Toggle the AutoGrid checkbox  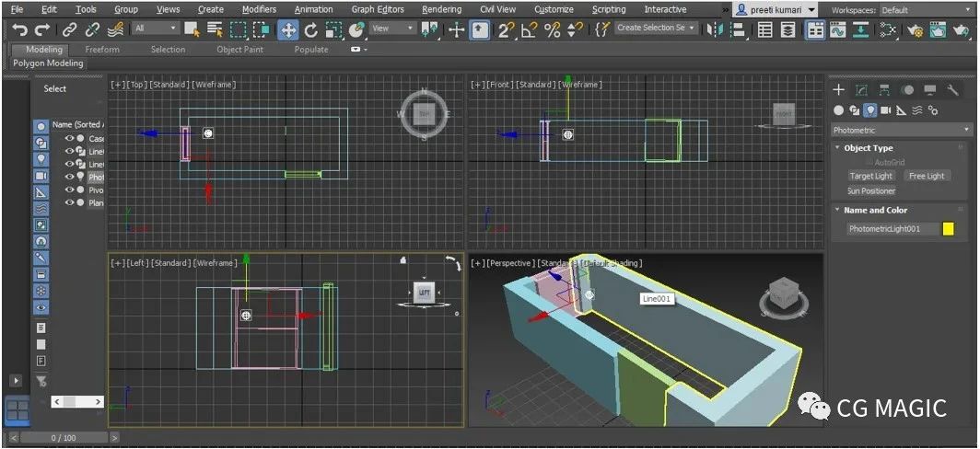[x=869, y=162]
